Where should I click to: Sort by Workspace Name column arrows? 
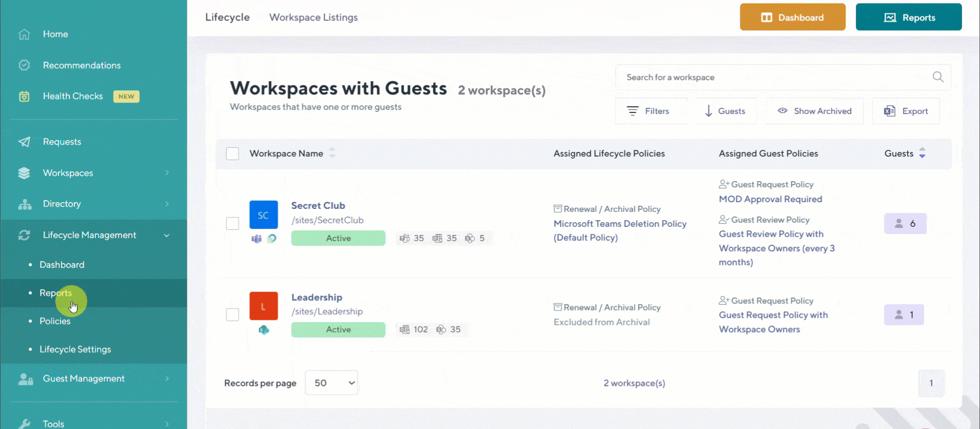332,153
